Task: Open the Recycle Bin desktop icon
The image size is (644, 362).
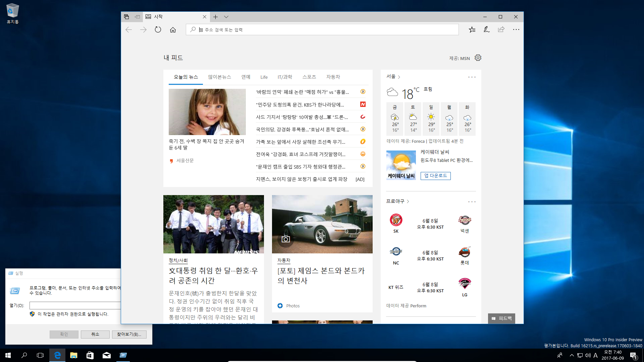Action: click(x=12, y=14)
